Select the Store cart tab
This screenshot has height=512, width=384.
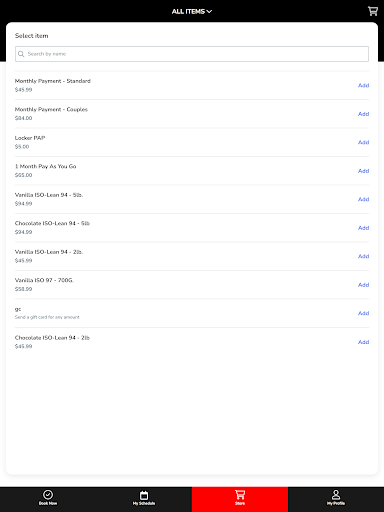pyautogui.click(x=240, y=498)
